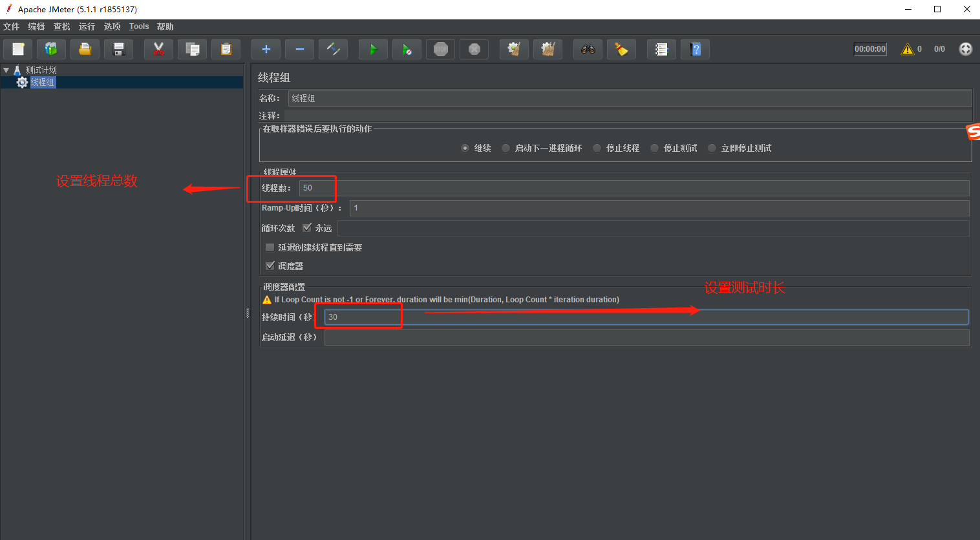Open the 运行 menu
Screen dimensions: 980x540
(87, 26)
